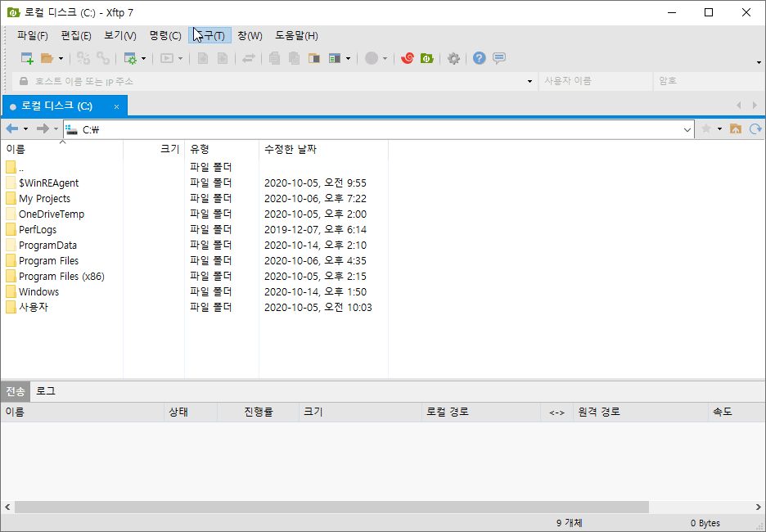Open the 도움말(H) menu
Screen dimensions: 766x532
pyautogui.click(x=296, y=36)
